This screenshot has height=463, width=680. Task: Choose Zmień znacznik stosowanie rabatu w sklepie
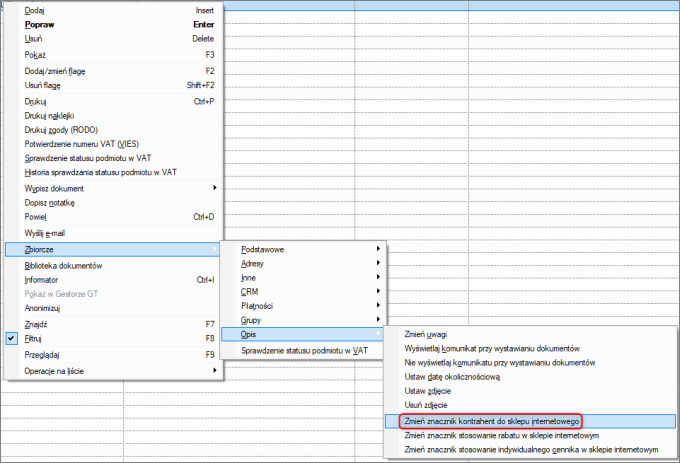click(x=530, y=435)
